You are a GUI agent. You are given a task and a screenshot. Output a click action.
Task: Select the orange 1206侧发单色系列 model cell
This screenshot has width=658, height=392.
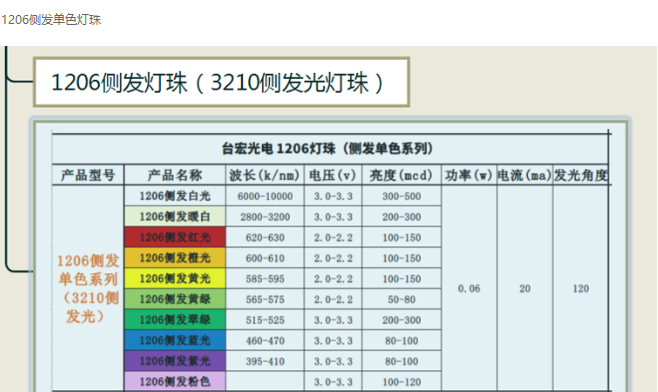88,288
